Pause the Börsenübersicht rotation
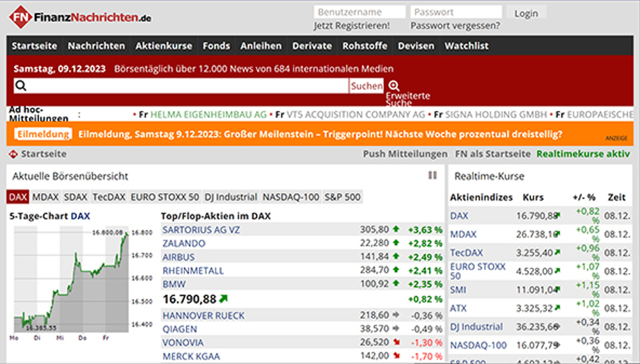Viewport: 640px width, 364px height. 432,175
